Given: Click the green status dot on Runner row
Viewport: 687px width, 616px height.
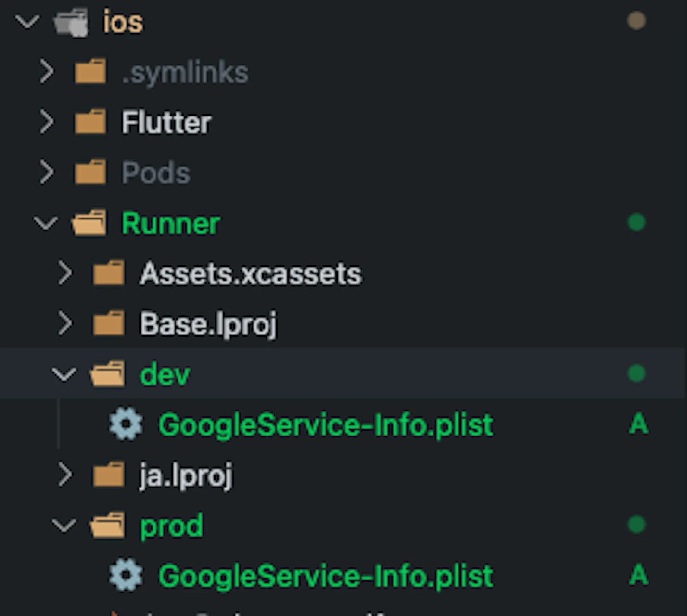Looking at the screenshot, I should coord(636,222).
